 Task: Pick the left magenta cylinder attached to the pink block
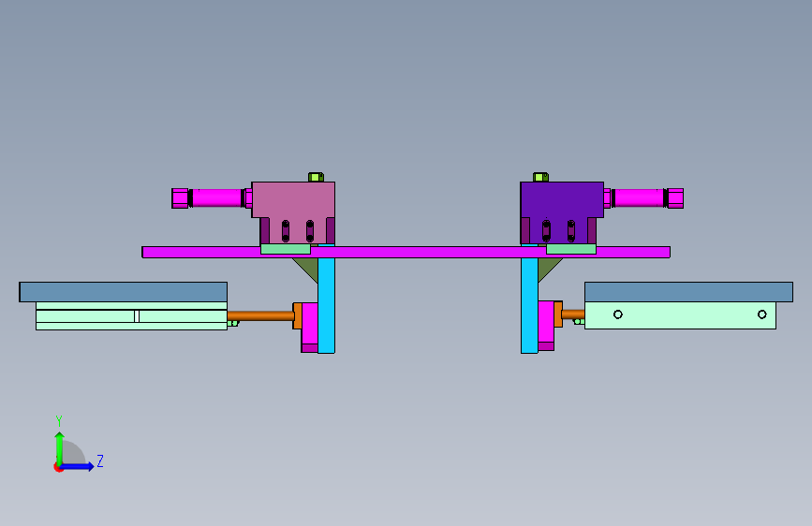(x=216, y=197)
